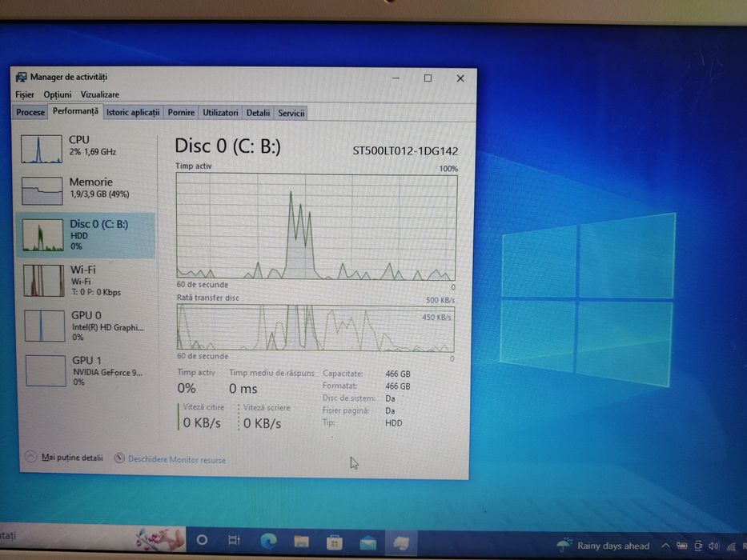The width and height of the screenshot is (747, 560).
Task: Click the Task Manager title bar icon
Action: (21, 77)
